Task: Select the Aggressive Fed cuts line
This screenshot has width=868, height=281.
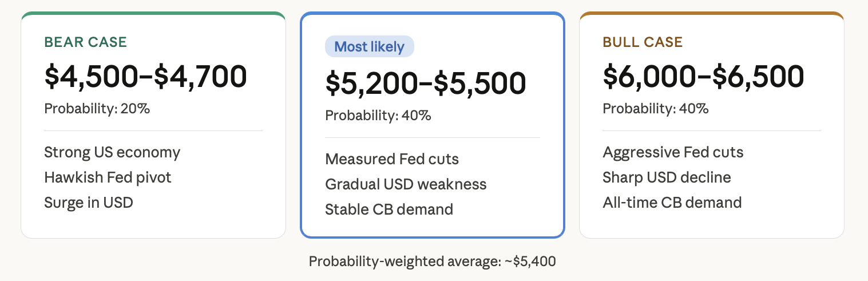Action: point(673,152)
